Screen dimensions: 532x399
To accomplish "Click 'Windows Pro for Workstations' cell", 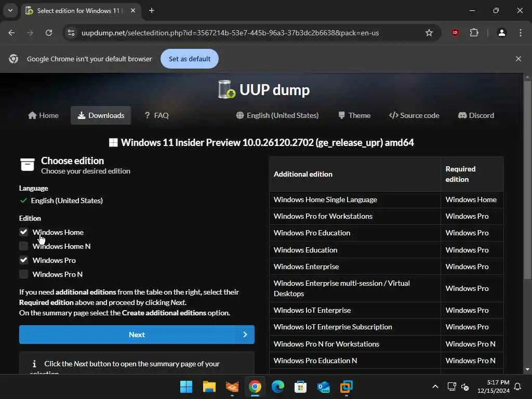I will tap(355, 216).
